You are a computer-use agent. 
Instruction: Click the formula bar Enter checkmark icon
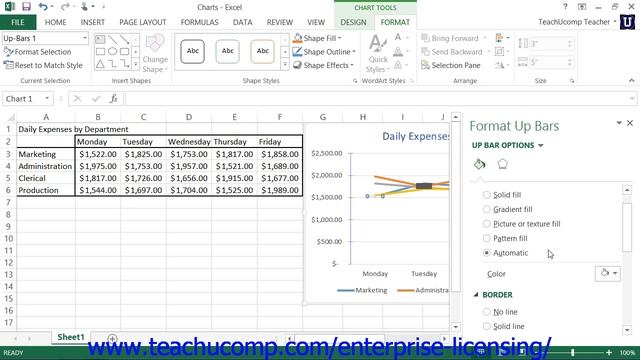tap(96, 99)
